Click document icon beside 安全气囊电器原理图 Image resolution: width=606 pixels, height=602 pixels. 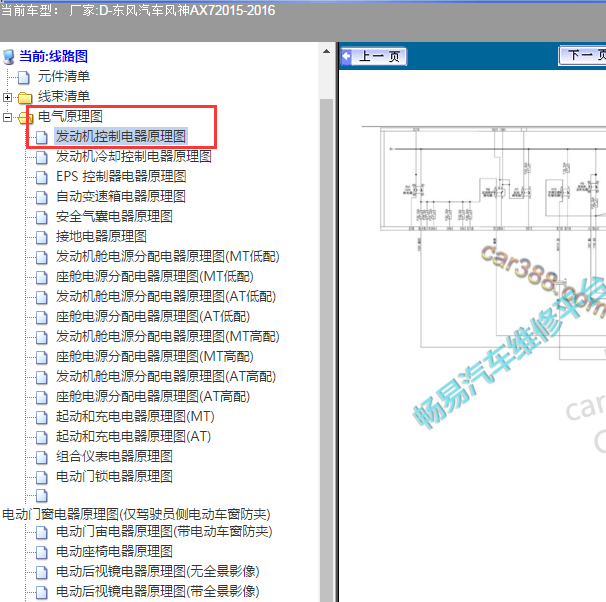[x=42, y=217]
